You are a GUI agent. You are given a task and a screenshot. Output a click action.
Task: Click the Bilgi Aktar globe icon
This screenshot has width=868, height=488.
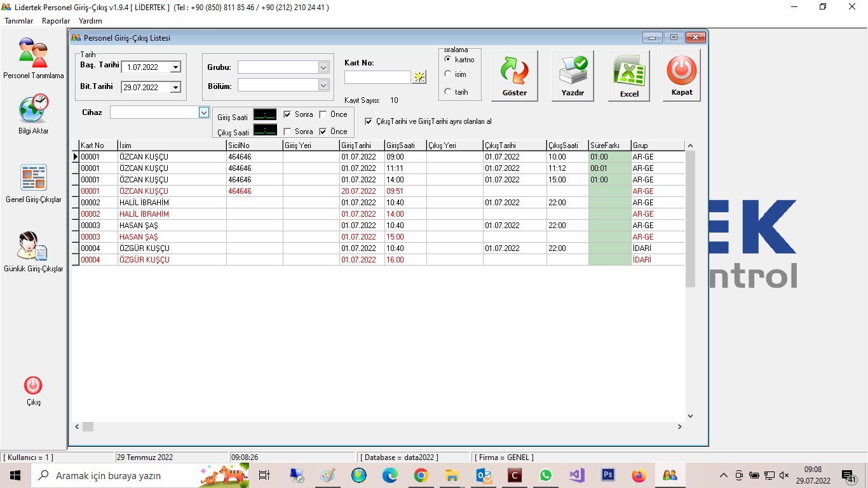coord(33,109)
